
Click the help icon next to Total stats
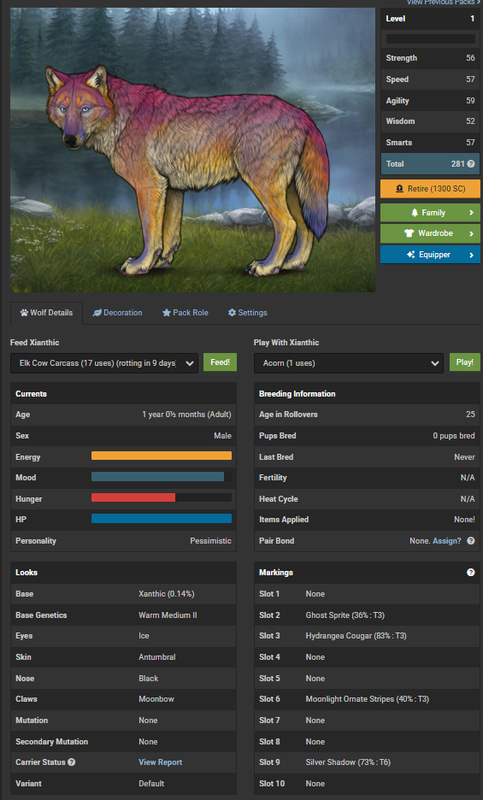(x=471, y=164)
